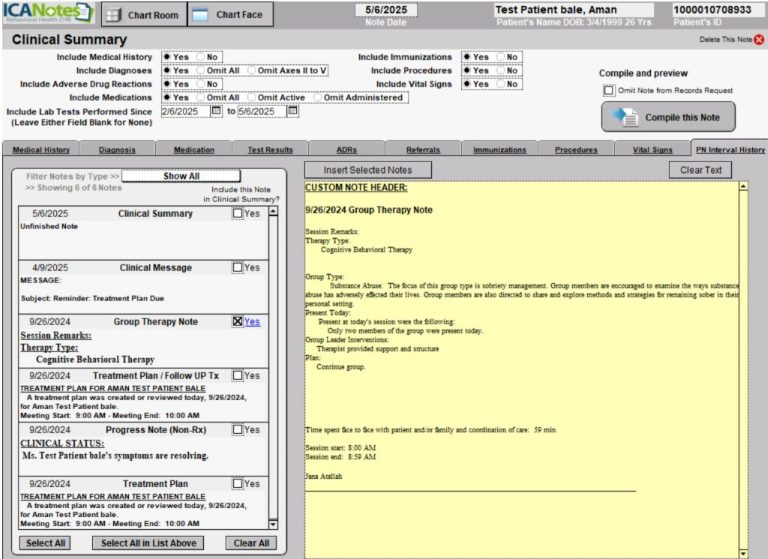Click the text area scroll down arrow

pyautogui.click(x=744, y=554)
